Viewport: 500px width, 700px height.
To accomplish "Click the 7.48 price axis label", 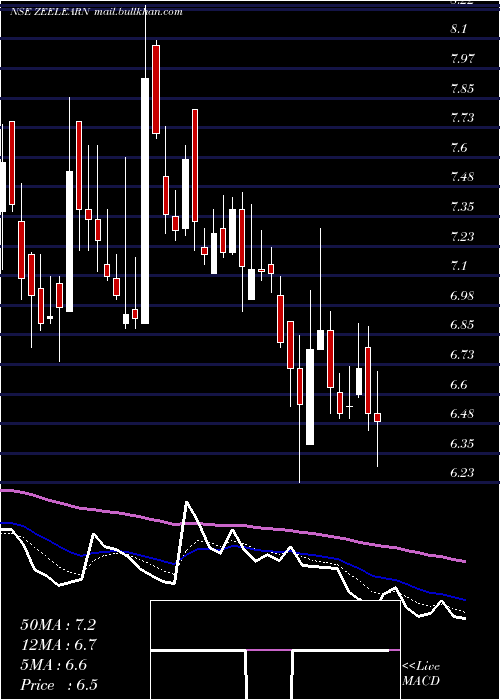I will click(462, 177).
